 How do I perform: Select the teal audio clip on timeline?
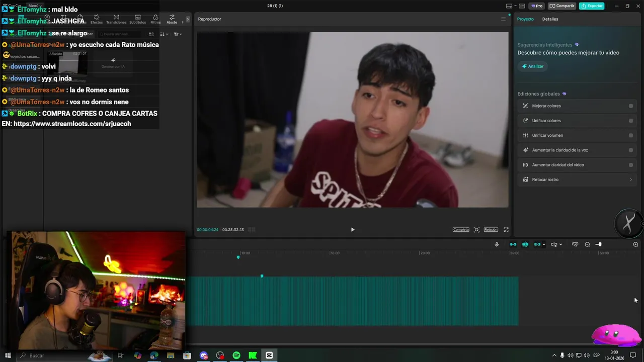tap(354, 301)
